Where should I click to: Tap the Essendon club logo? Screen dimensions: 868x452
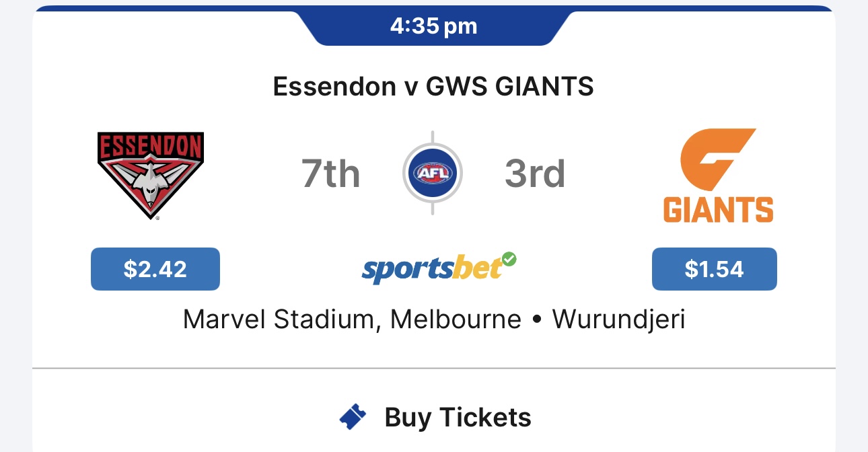pos(151,176)
